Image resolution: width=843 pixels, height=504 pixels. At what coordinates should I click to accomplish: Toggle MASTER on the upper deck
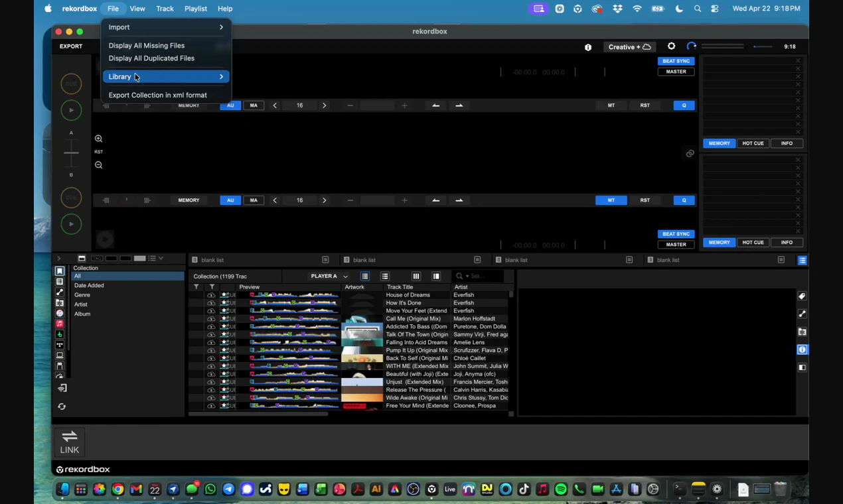[676, 71]
